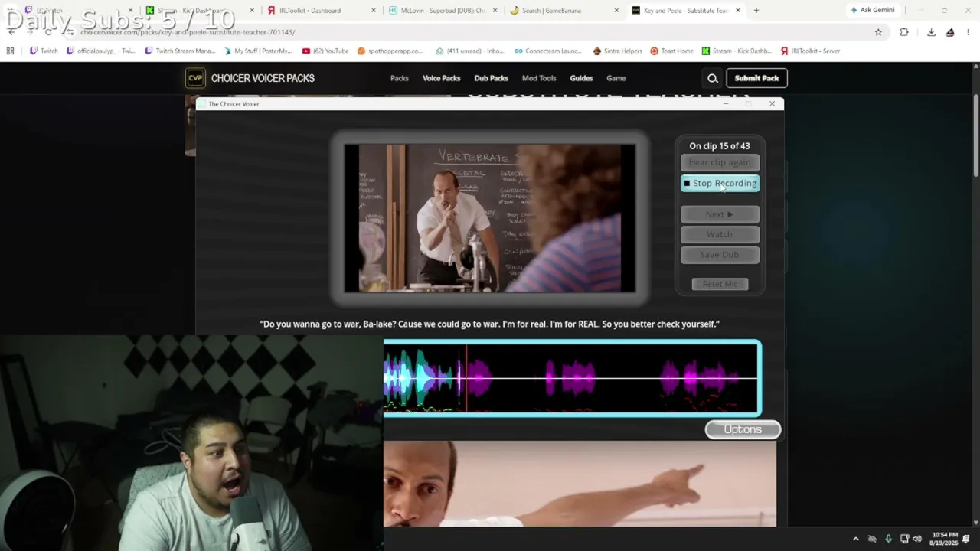The height and width of the screenshot is (551, 980).
Task: Open the Packs menu item
Action: (400, 78)
